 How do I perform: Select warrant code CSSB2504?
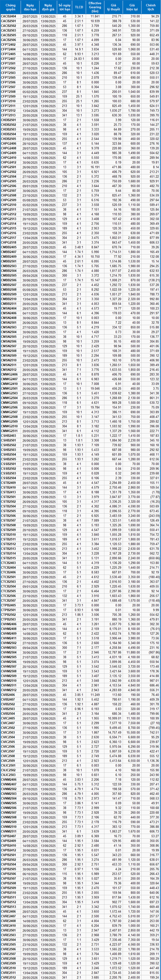pos(8,478)
